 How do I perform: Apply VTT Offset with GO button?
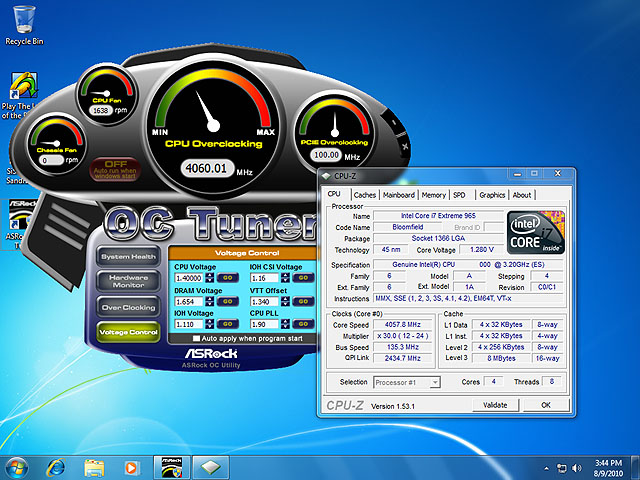coord(303,302)
